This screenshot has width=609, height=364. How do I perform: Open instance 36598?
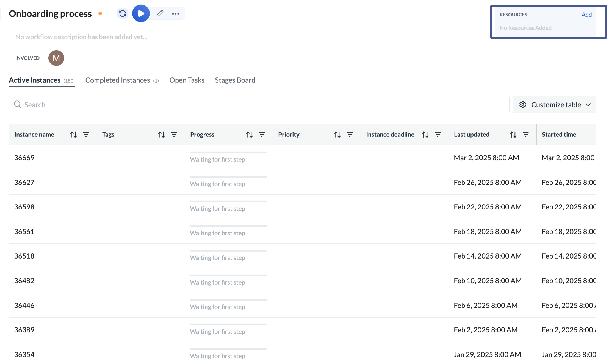click(24, 207)
